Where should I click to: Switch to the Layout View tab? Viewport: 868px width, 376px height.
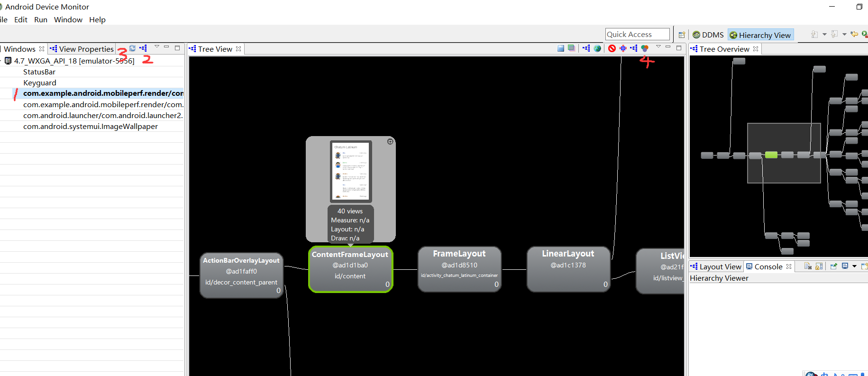click(x=716, y=266)
